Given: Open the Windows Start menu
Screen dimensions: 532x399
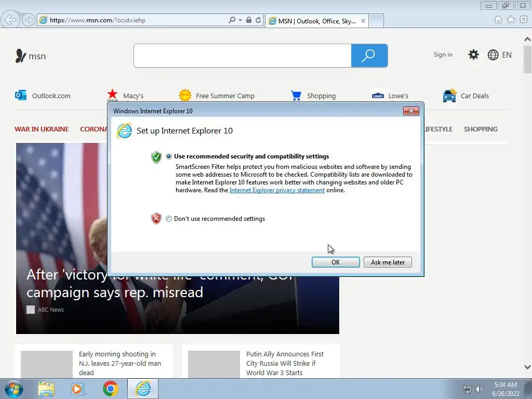Looking at the screenshot, I should pos(14,389).
